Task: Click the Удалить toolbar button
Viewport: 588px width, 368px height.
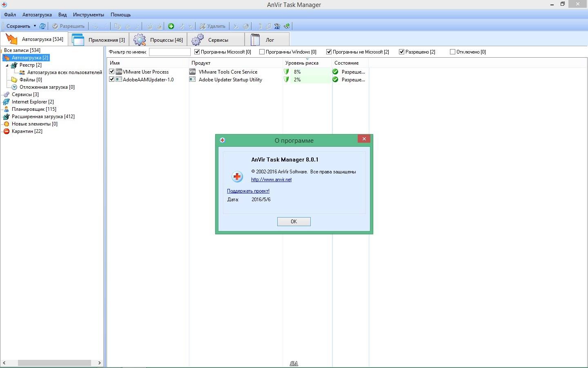Action: (x=212, y=26)
